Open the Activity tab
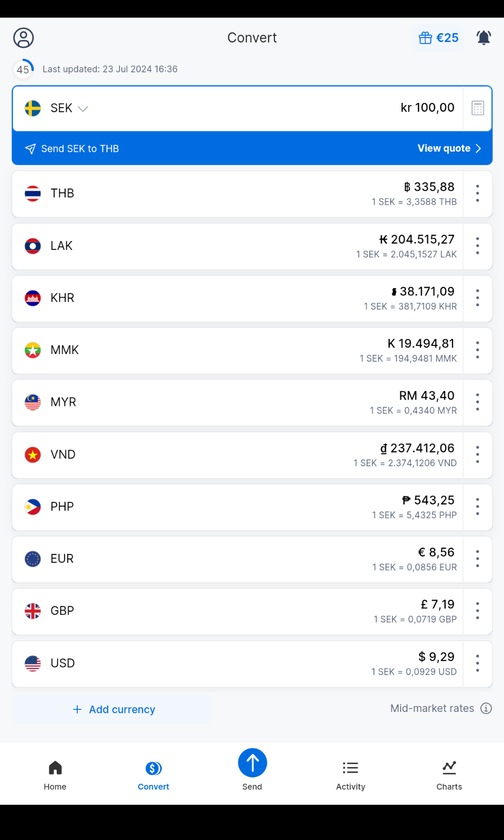This screenshot has height=840, width=504. [350, 775]
